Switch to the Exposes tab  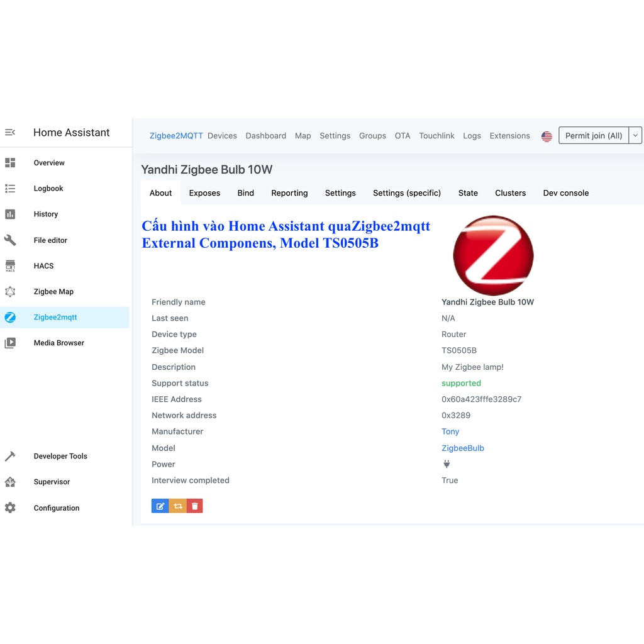tap(204, 193)
